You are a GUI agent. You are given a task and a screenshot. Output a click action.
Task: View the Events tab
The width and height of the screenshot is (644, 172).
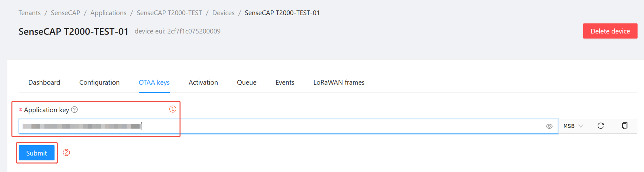(285, 82)
